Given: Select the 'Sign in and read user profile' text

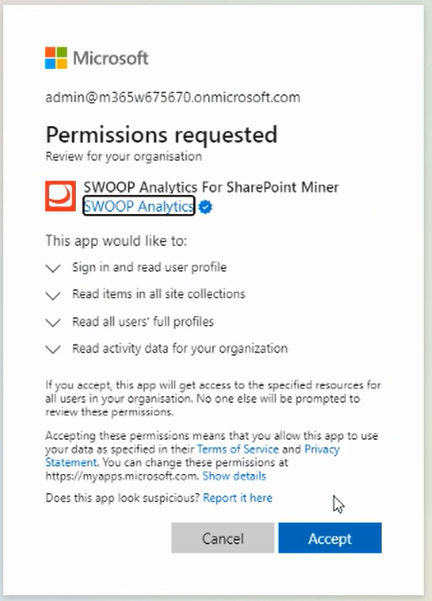Looking at the screenshot, I should click(x=149, y=267).
